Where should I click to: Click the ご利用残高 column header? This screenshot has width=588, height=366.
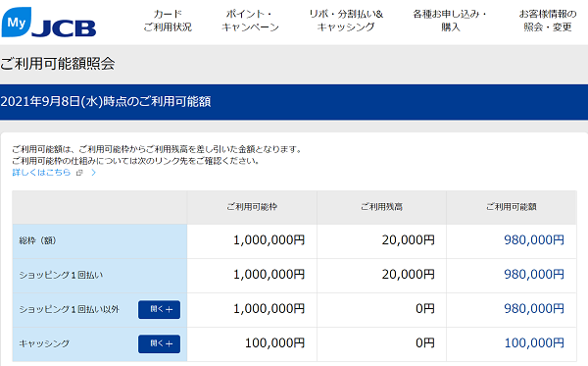click(382, 207)
